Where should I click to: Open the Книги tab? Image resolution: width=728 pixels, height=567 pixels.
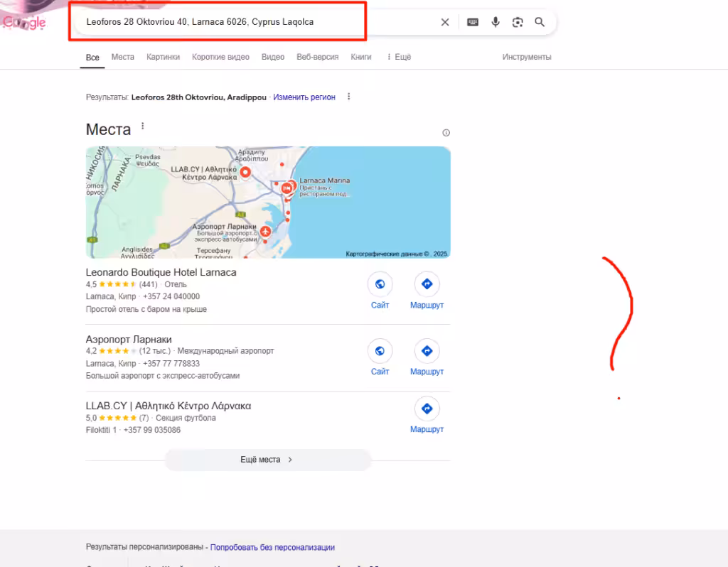point(360,57)
